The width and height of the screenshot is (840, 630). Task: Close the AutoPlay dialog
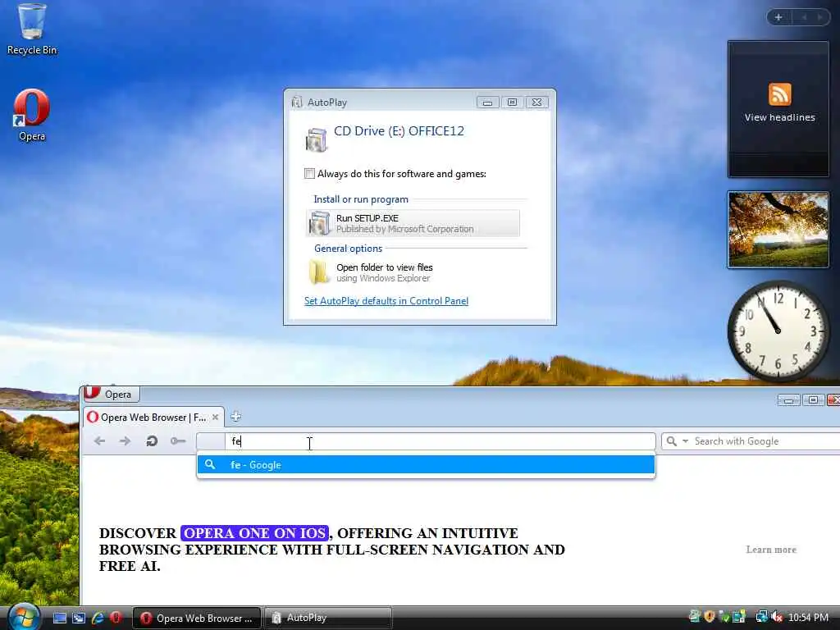(536, 103)
